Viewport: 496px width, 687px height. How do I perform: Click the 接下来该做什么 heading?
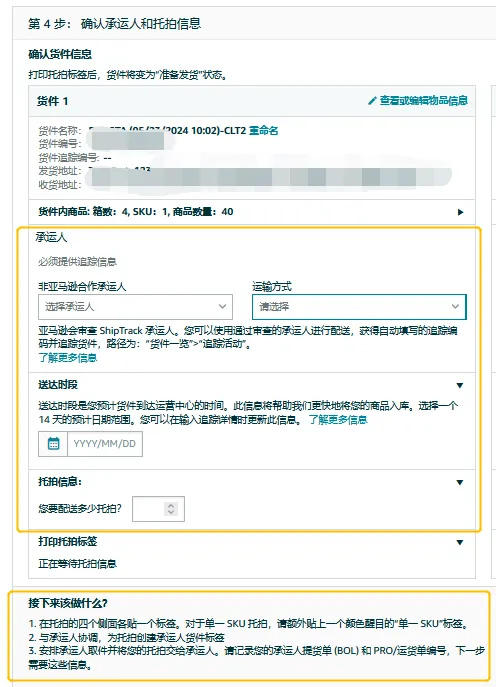(68, 603)
